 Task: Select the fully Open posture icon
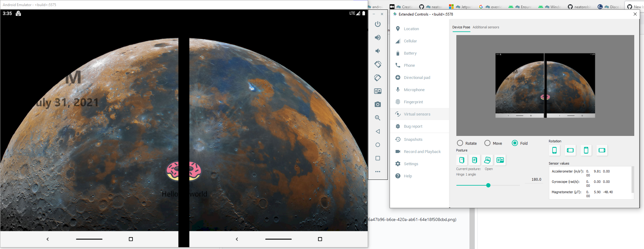pos(500,160)
